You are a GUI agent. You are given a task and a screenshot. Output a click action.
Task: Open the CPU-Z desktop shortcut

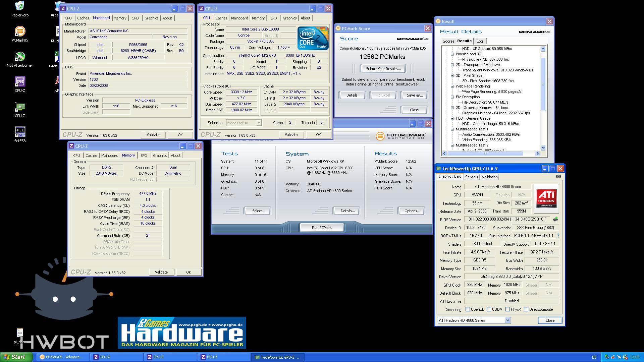pyautogui.click(x=20, y=84)
